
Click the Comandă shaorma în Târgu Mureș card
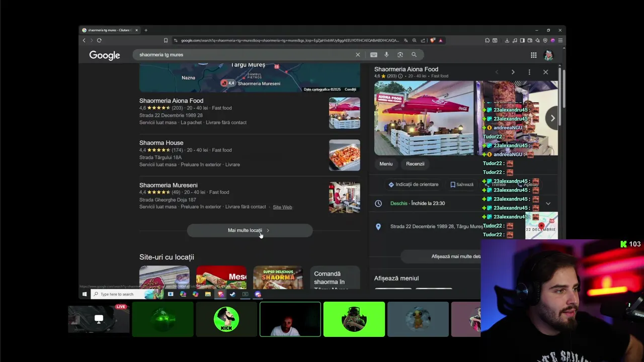point(335,278)
